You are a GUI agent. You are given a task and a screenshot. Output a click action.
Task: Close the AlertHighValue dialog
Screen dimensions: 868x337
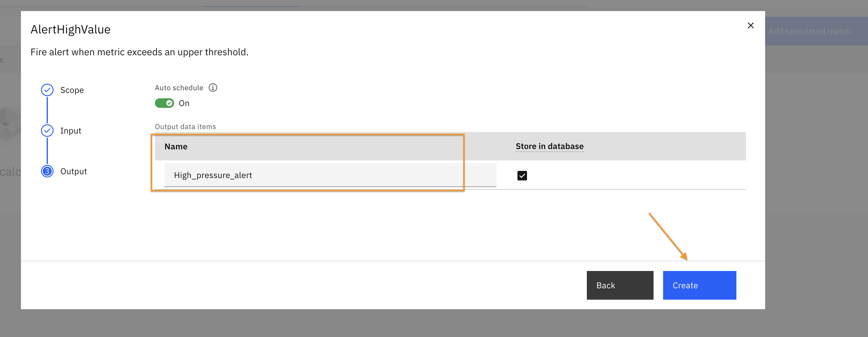pos(750,26)
